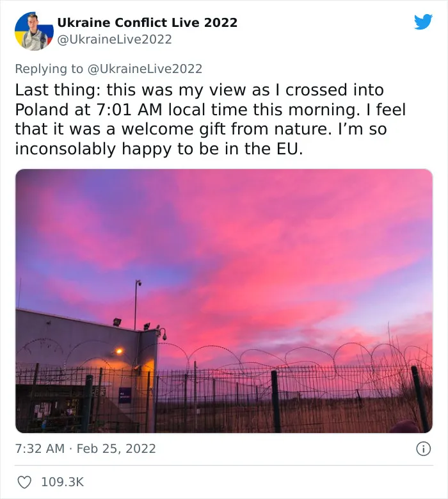Click the Ukraine Conflict Live 2022 display name
The image size is (448, 499).
pyautogui.click(x=147, y=22)
